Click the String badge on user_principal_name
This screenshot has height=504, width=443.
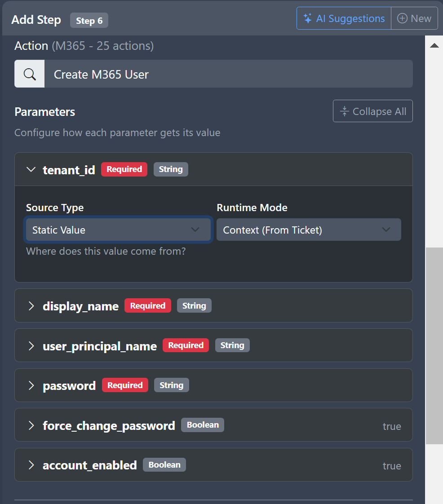[232, 345]
